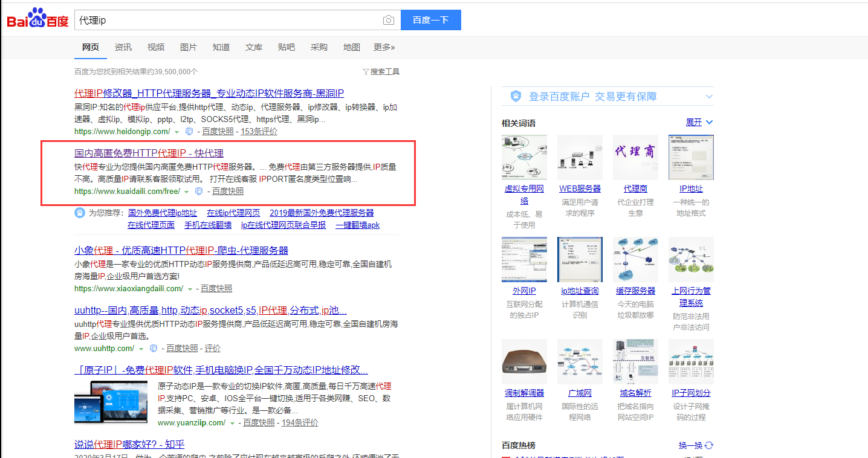
Task: Click shield badge next to kuaidaili.com URL
Action: 198,192
